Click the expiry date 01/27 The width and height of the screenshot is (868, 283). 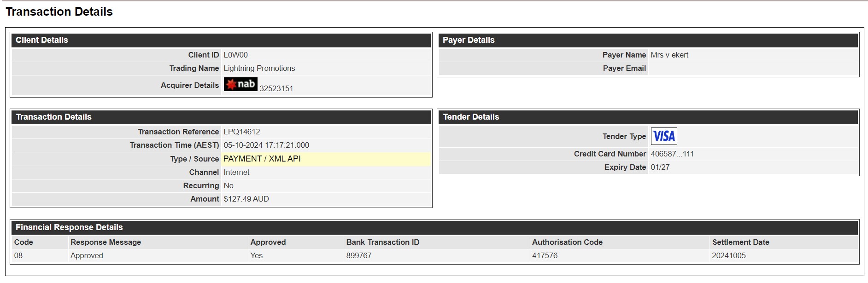point(660,167)
